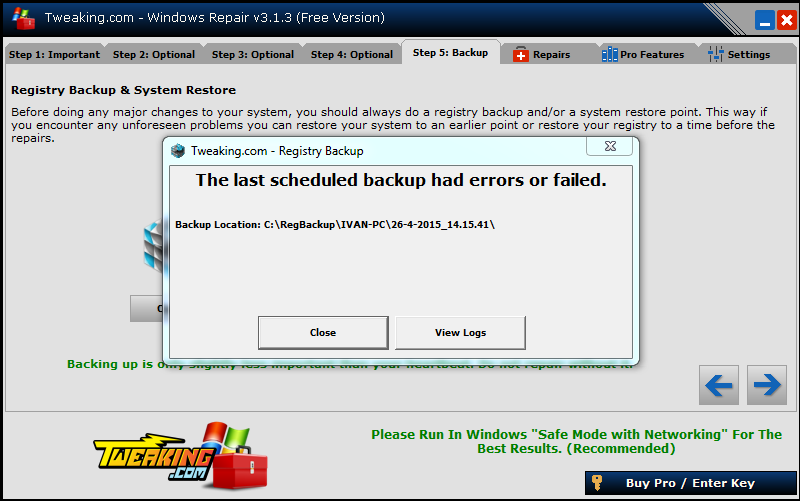Click the Windows Repair title bar app icon
800x501 pixels.
23,18
